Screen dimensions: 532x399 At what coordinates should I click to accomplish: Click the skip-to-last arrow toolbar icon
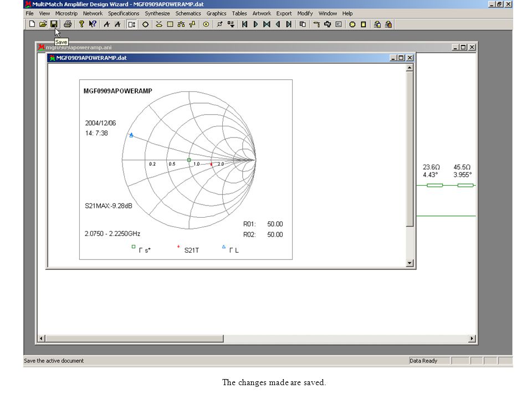(x=289, y=24)
